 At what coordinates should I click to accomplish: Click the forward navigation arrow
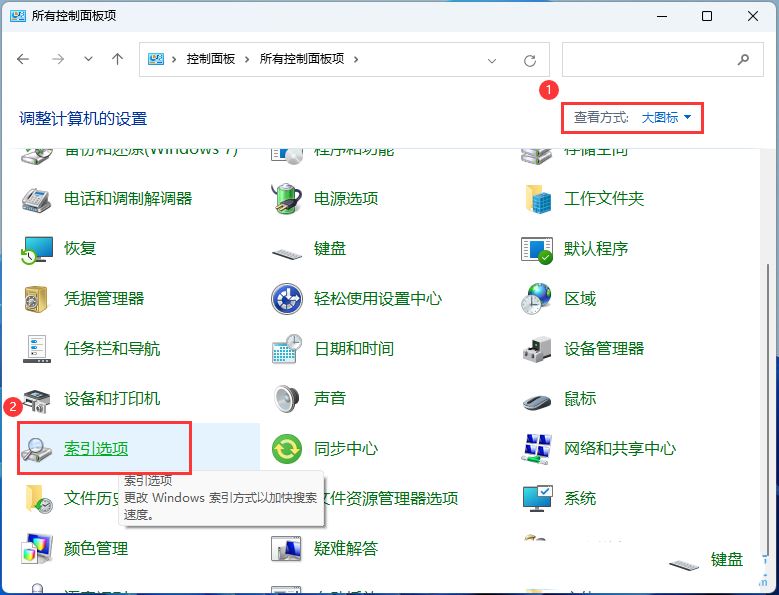(x=58, y=60)
